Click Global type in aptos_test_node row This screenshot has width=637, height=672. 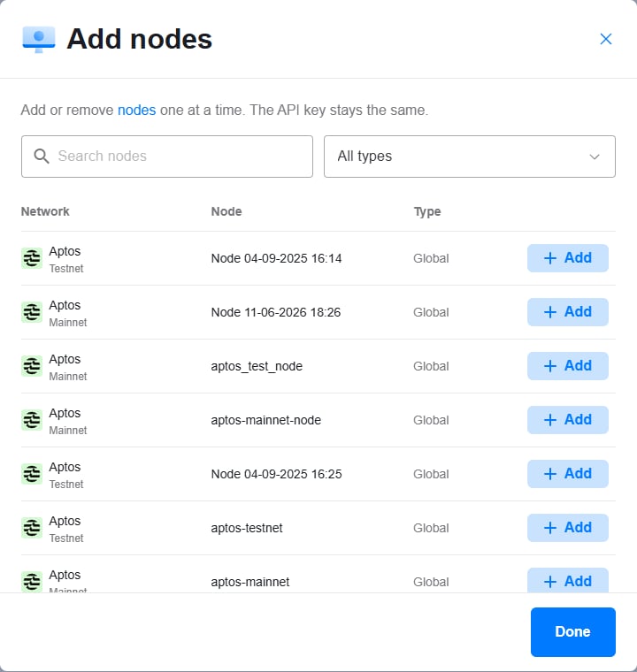point(431,366)
